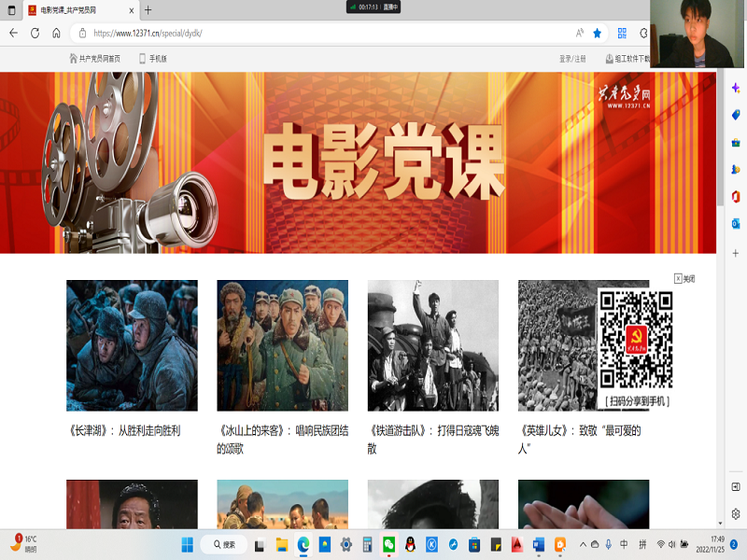Open the blue shopping tag sidebar icon
The height and width of the screenshot is (560, 747).
[x=736, y=115]
